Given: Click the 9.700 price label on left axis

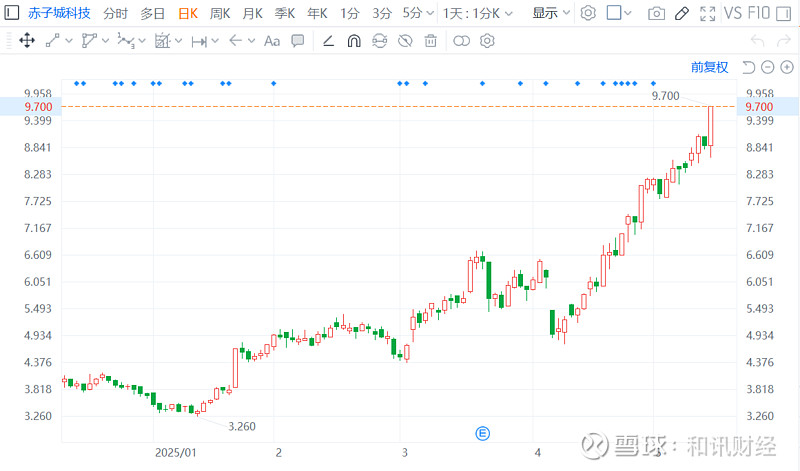Looking at the screenshot, I should [x=38, y=107].
